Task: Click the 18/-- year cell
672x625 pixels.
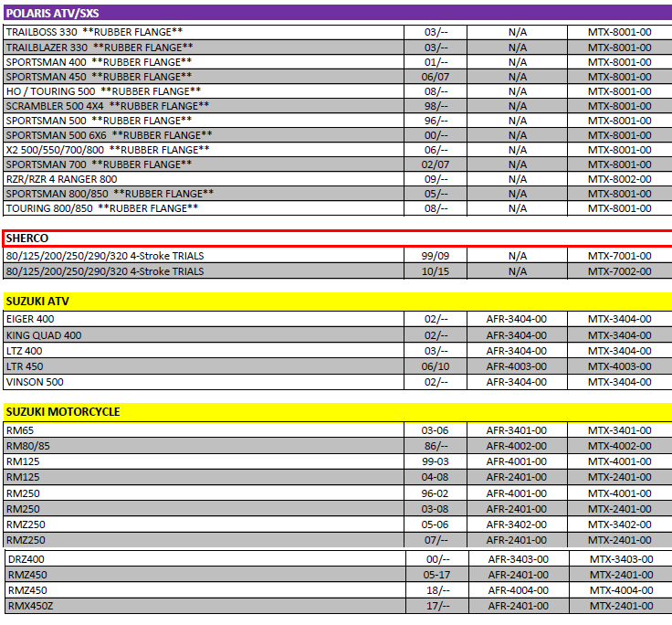Action: [437, 590]
